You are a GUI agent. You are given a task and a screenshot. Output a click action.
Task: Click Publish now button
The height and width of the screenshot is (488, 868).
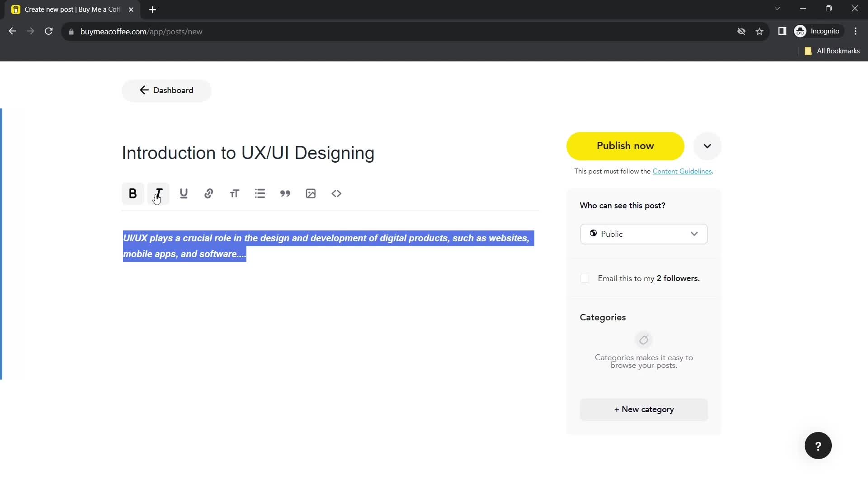(625, 145)
